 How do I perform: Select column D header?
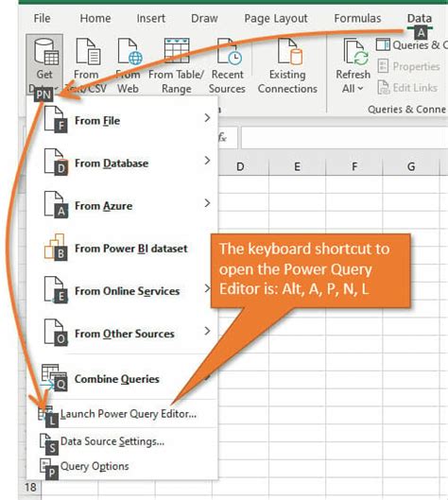click(240, 166)
